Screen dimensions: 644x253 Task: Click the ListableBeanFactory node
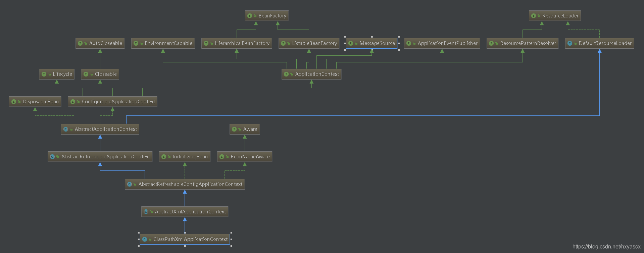pos(309,43)
